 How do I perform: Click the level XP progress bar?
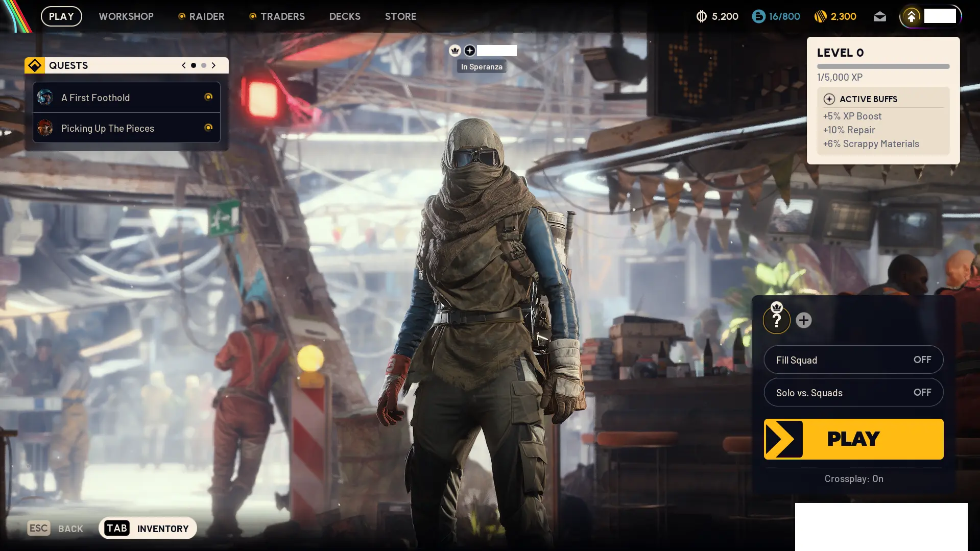coord(883,66)
